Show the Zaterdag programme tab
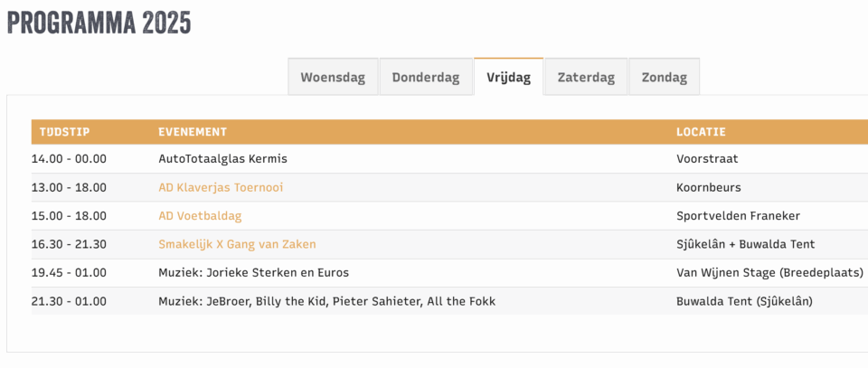The image size is (868, 368). (x=586, y=77)
